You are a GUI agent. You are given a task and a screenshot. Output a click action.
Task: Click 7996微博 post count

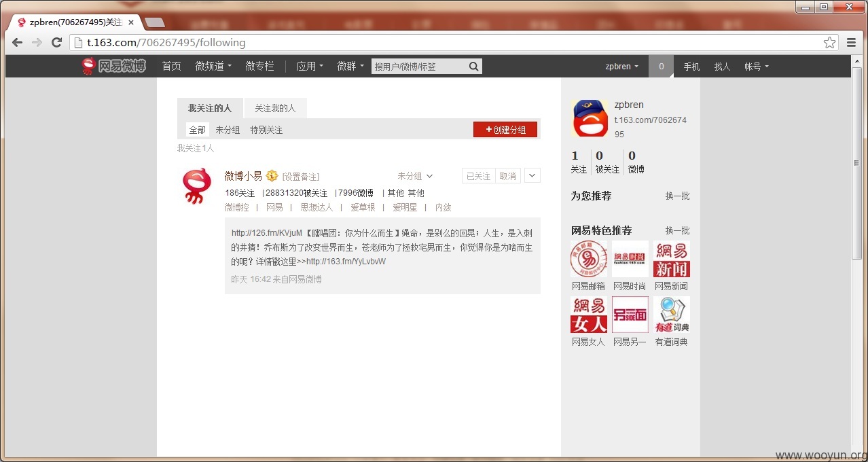click(355, 193)
